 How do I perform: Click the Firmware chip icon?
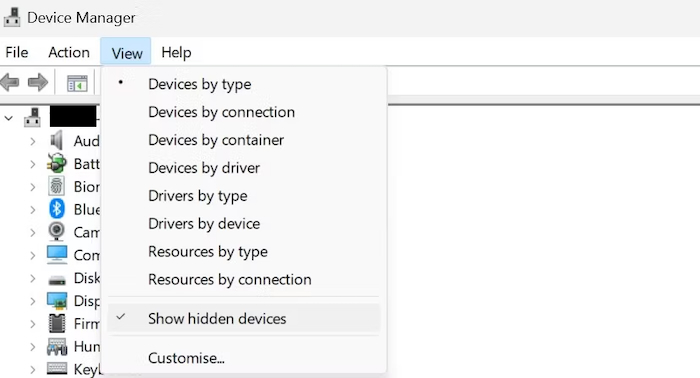(x=57, y=324)
